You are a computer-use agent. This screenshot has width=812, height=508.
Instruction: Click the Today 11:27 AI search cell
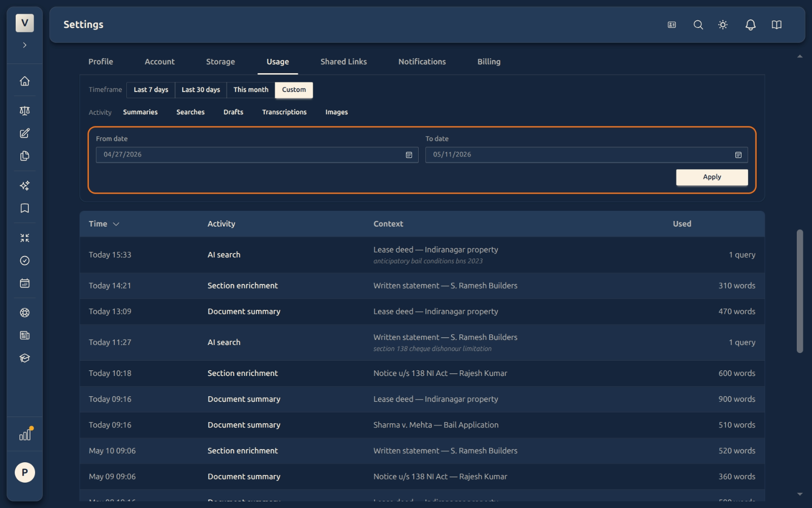coord(224,343)
